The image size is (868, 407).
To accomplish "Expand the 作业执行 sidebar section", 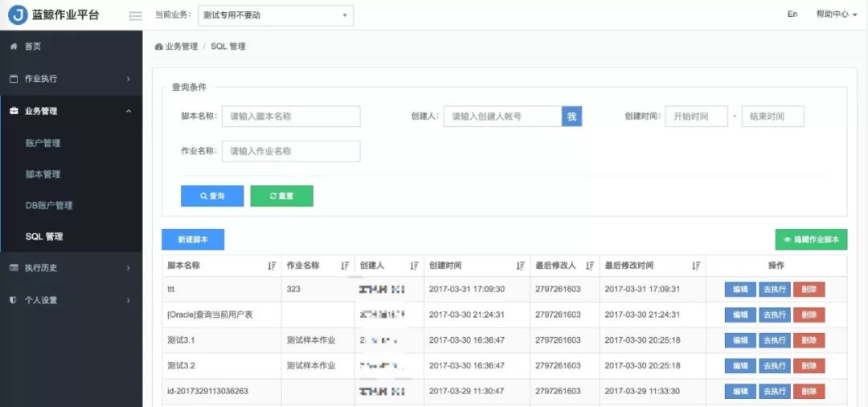I will (x=71, y=79).
